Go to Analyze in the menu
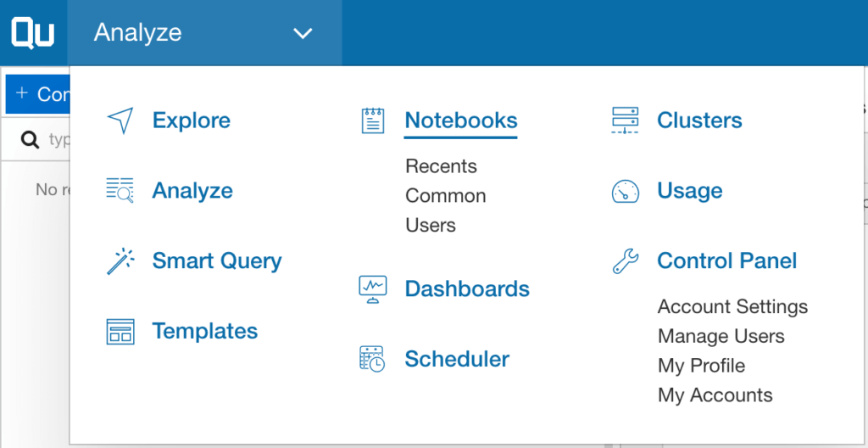Screen dimensions: 868x448 192,191
